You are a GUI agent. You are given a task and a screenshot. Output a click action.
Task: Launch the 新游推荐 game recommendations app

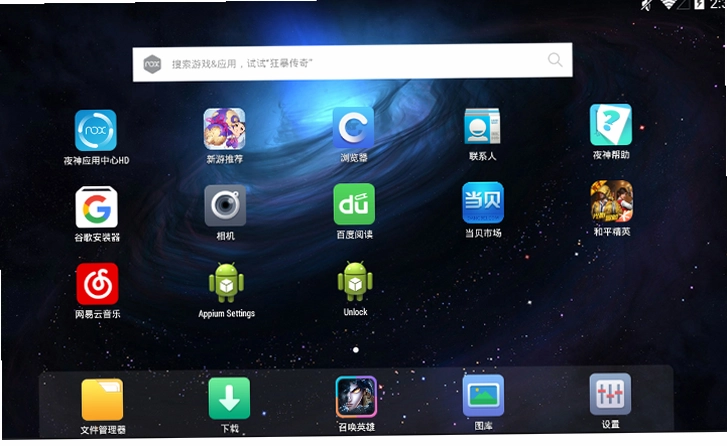click(x=224, y=129)
